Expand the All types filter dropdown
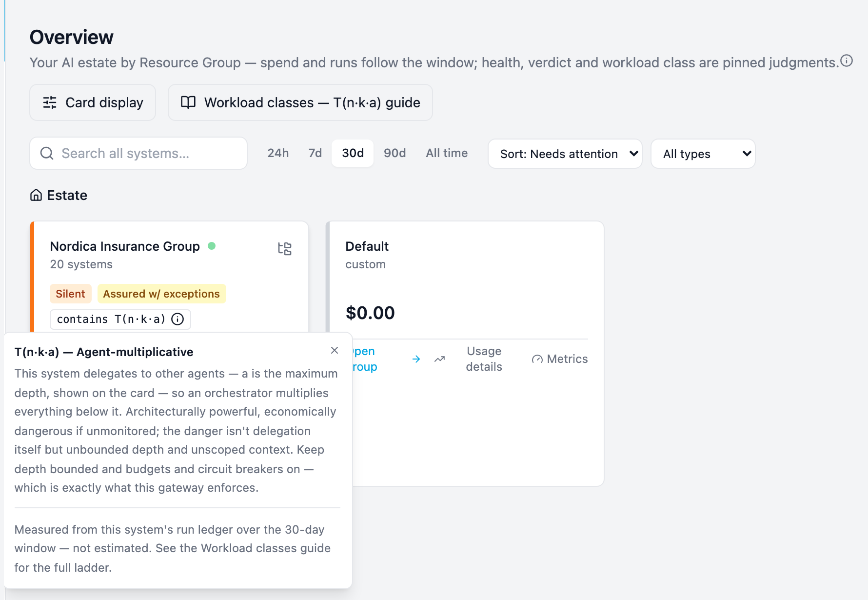The image size is (868, 600). (703, 154)
